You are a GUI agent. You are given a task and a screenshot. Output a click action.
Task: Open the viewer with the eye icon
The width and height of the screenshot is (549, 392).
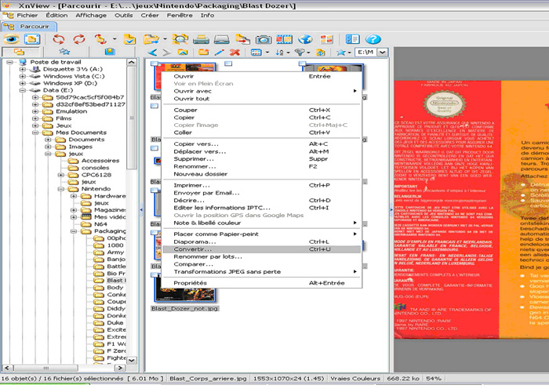[11, 39]
